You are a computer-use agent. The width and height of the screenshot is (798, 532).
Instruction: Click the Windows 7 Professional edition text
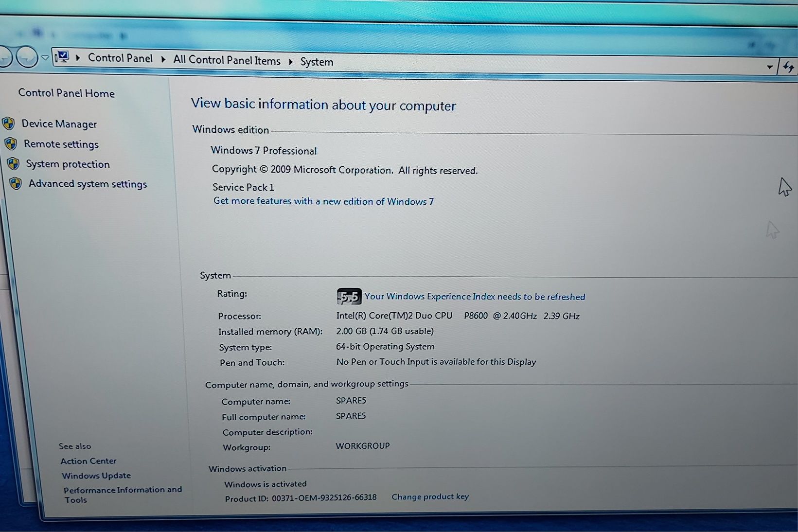(x=264, y=150)
